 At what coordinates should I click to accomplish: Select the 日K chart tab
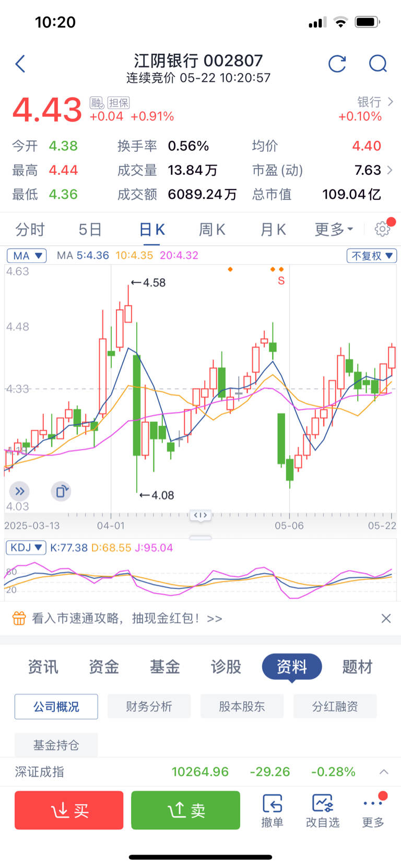(x=152, y=229)
